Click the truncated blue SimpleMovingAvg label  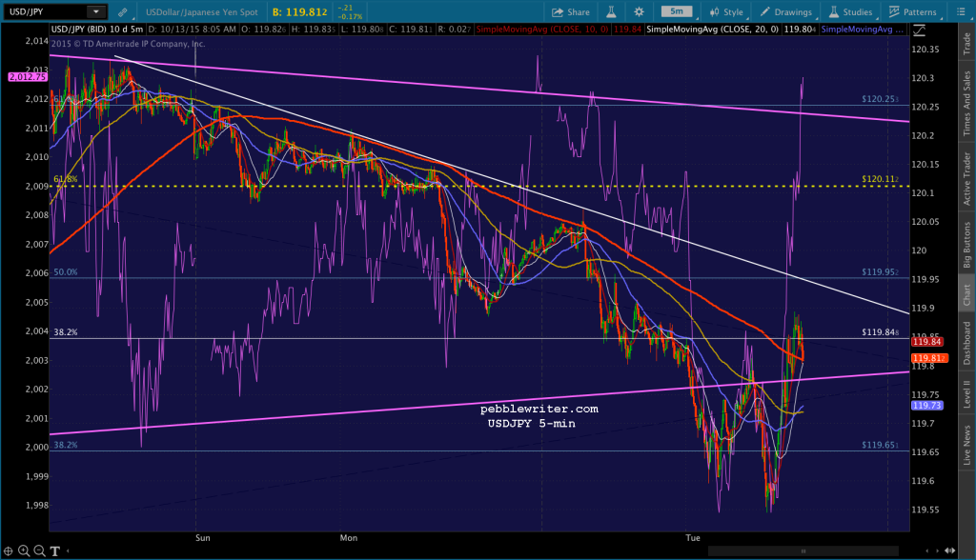[863, 30]
